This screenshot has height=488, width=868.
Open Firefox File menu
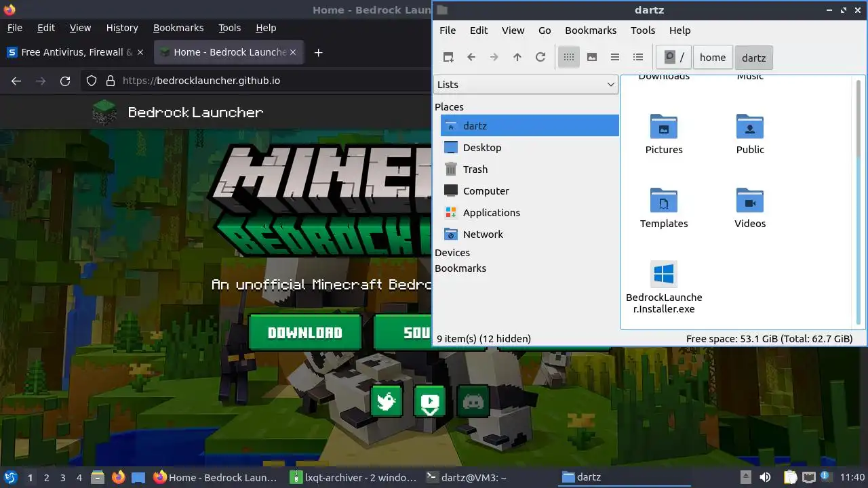[14, 28]
